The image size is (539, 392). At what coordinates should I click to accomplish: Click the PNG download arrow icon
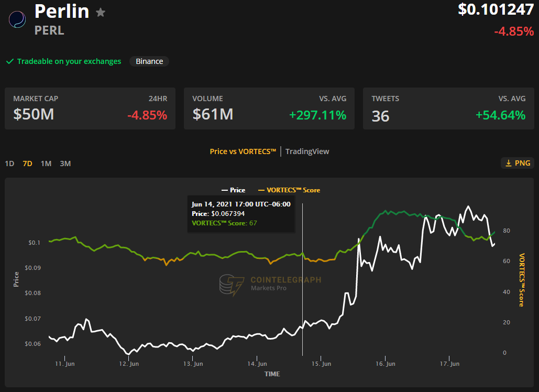coord(508,164)
